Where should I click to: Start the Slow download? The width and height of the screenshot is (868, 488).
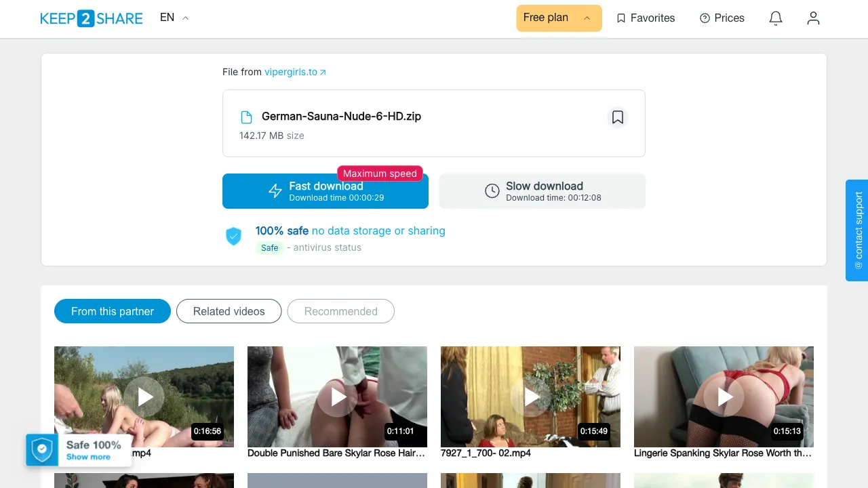(x=542, y=191)
